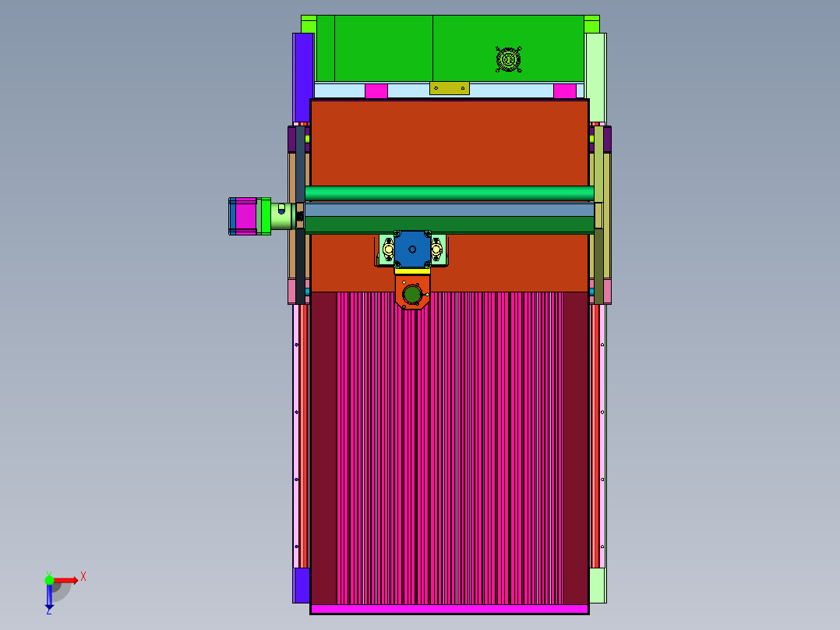Select the light green block at the bottom-right corner

tap(597, 586)
